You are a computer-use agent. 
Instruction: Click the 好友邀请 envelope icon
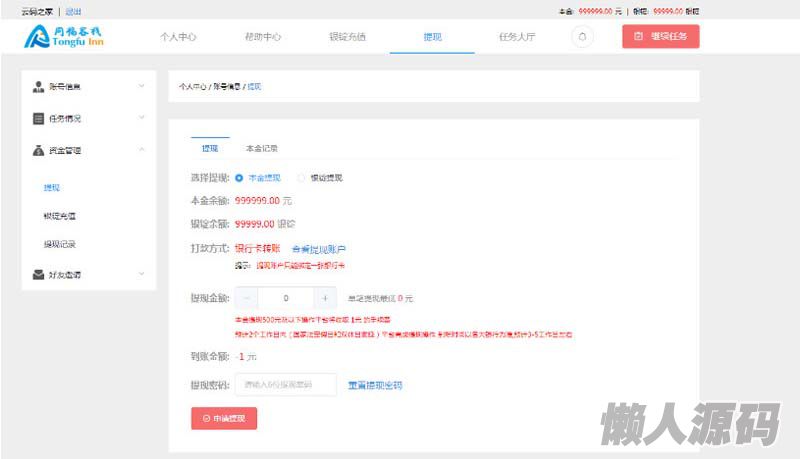point(38,274)
